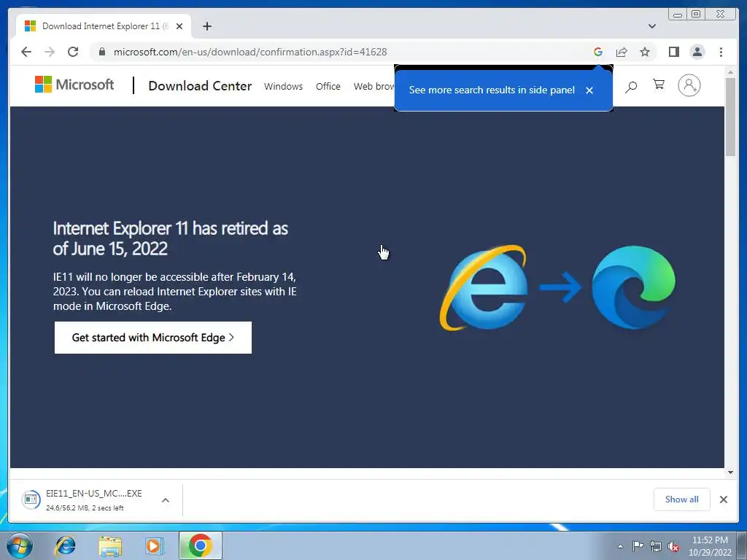The width and height of the screenshot is (747, 560).
Task: Open the shopping cart
Action: (x=659, y=85)
